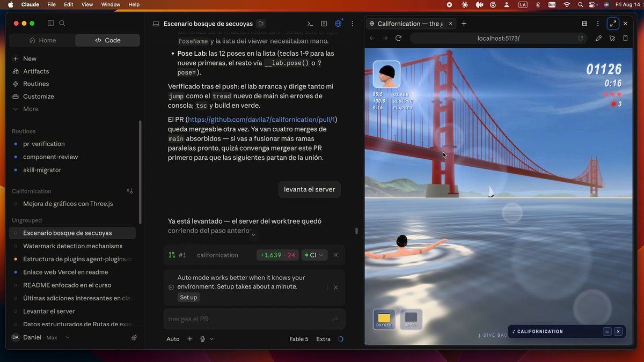644x362 pixels.
Task: Focus the localhost:5173 address bar
Action: (x=498, y=38)
